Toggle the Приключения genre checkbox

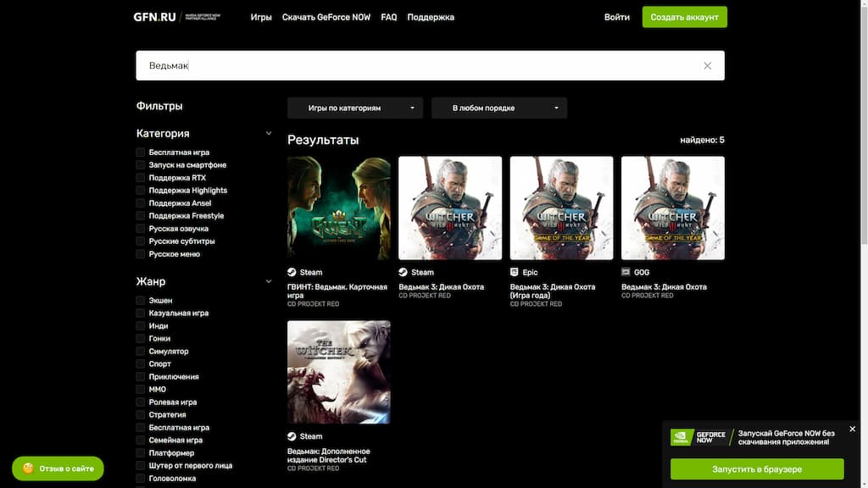(x=141, y=377)
